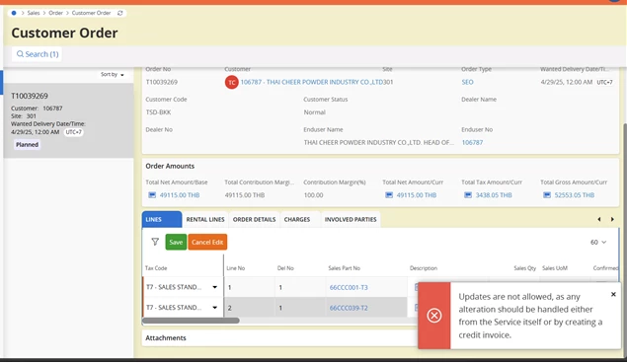This screenshot has height=364, width=627.
Task: Open the INVOLVED PARTIES tab
Action: tap(351, 219)
